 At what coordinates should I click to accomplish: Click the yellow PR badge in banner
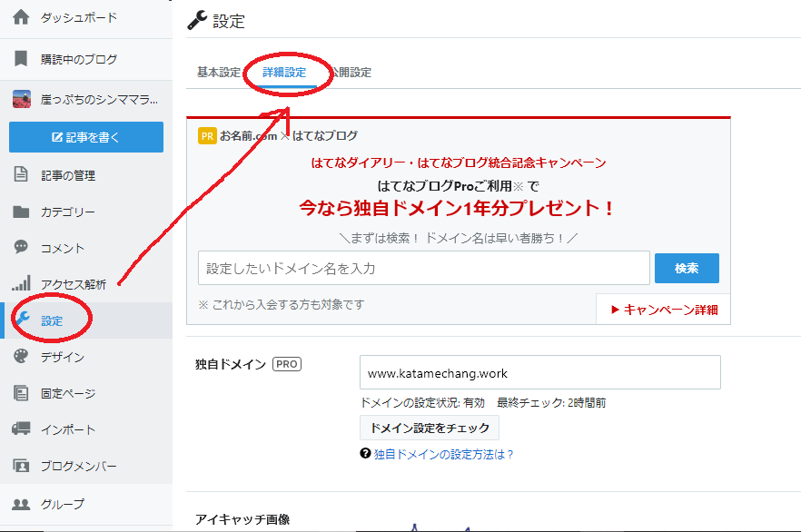click(x=207, y=136)
